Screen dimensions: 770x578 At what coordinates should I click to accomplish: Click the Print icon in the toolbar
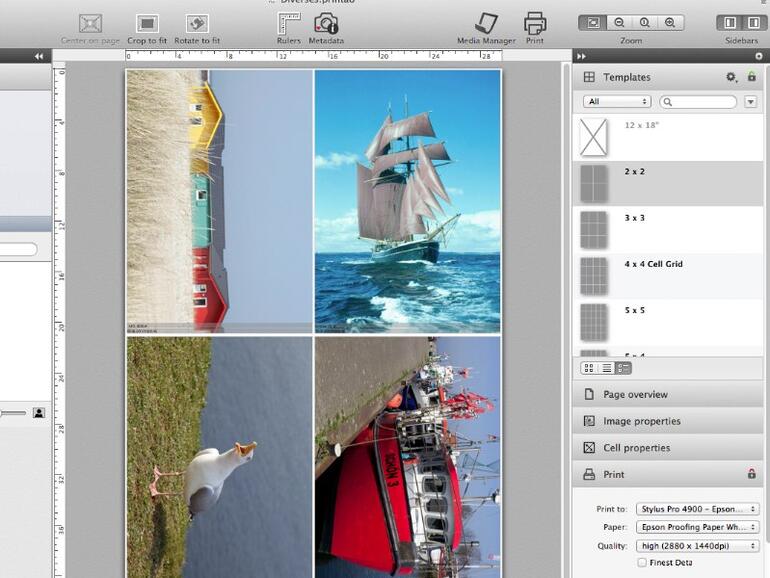click(535, 23)
